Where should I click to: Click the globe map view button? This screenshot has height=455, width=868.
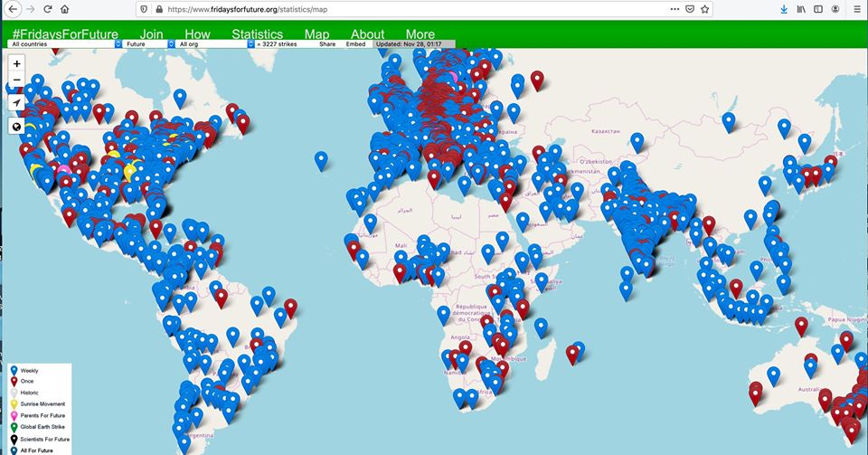click(x=16, y=126)
